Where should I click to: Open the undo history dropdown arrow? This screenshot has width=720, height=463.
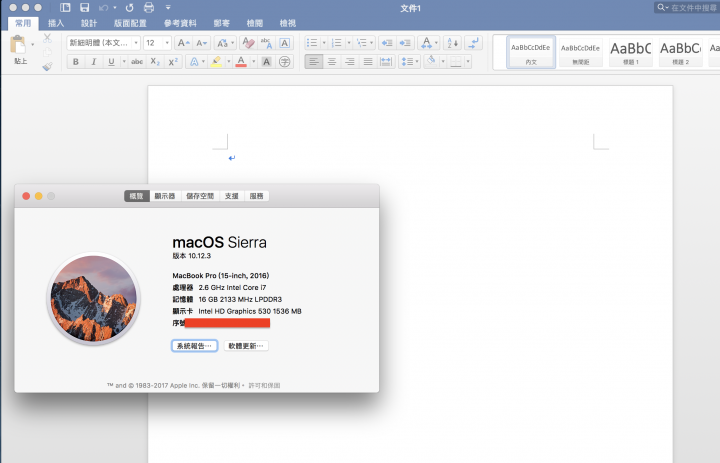tap(115, 7)
